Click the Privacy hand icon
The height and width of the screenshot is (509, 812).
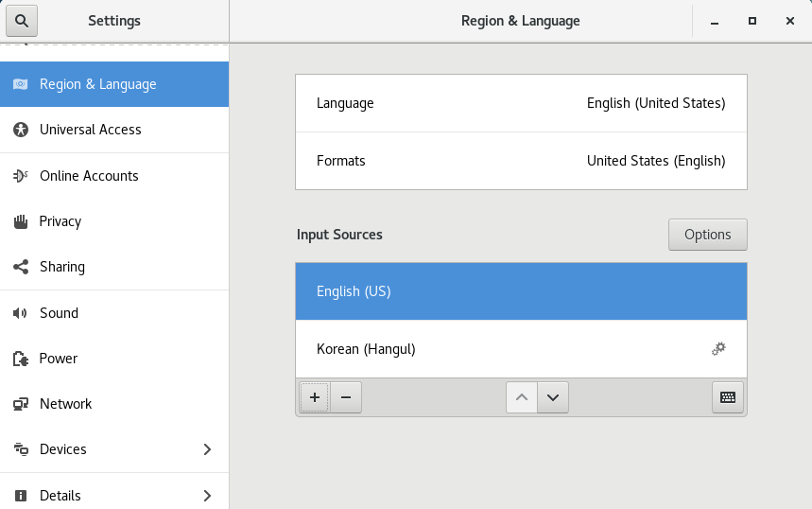pyautogui.click(x=21, y=221)
